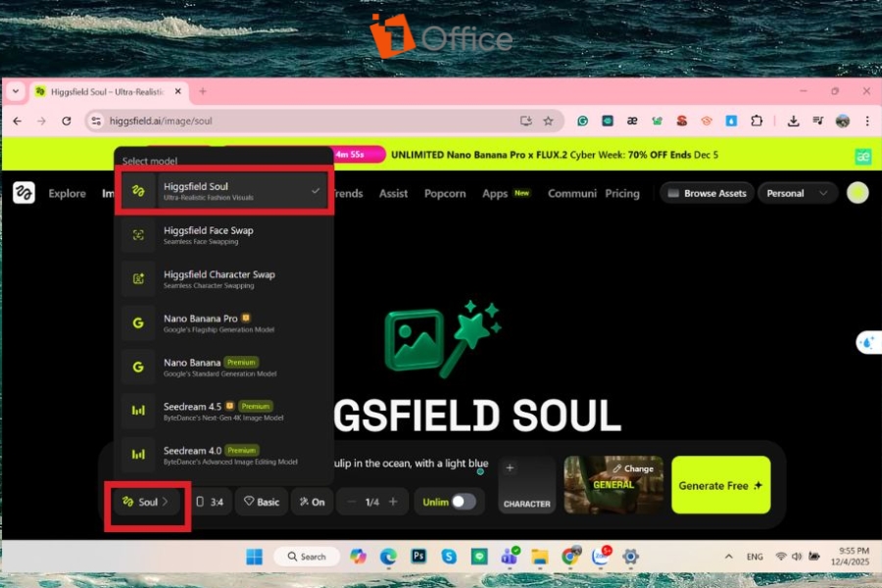Go back in browser
This screenshot has height=588, width=882.
click(x=18, y=121)
